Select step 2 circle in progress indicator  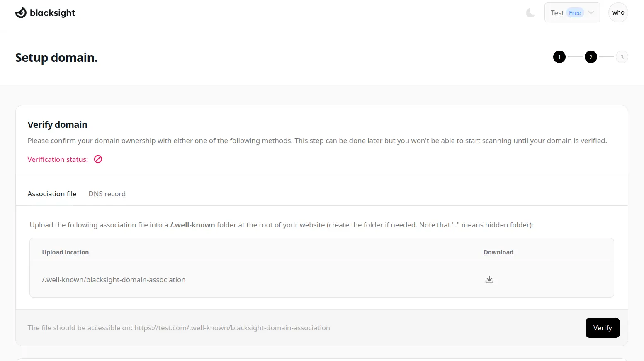click(591, 57)
